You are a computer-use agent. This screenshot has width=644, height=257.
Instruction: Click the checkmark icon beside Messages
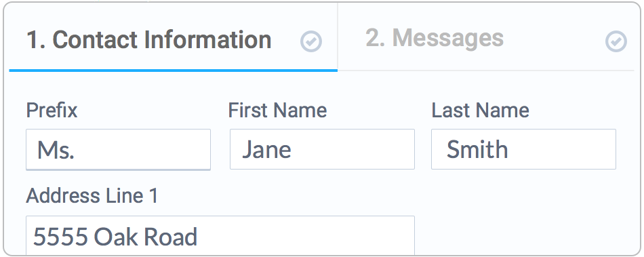[616, 41]
